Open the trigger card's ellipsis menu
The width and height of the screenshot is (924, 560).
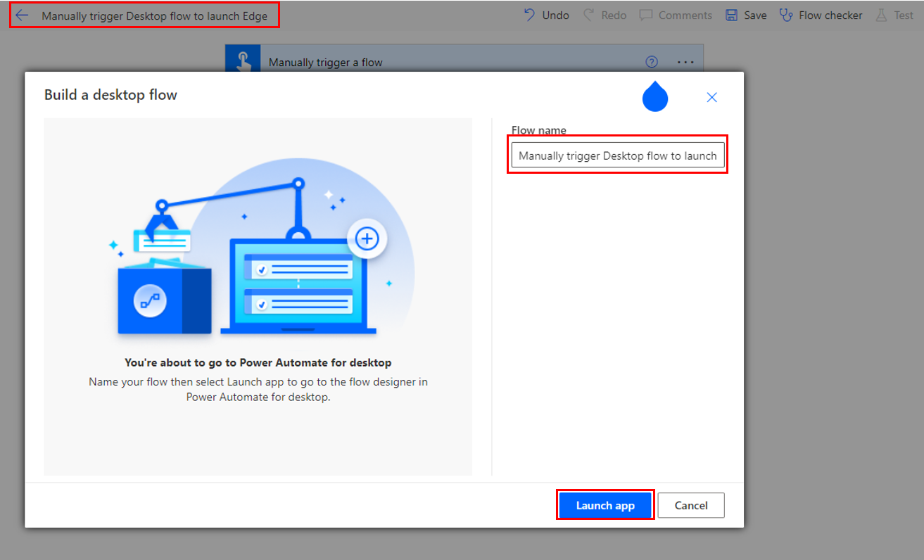point(685,62)
